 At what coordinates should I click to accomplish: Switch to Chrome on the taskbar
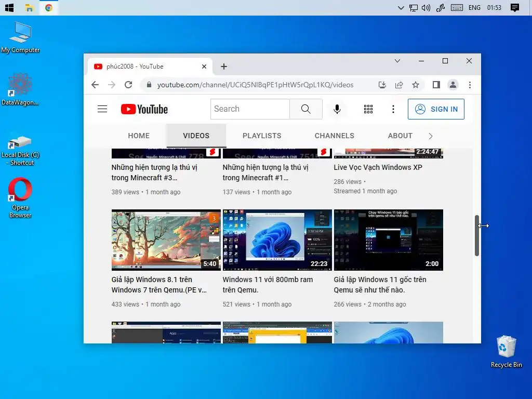click(x=49, y=7)
